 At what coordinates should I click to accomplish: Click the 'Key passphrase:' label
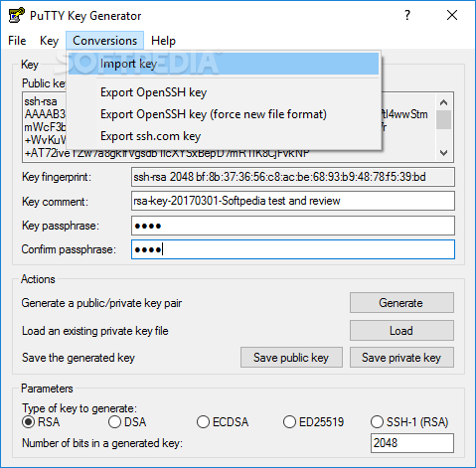[61, 226]
